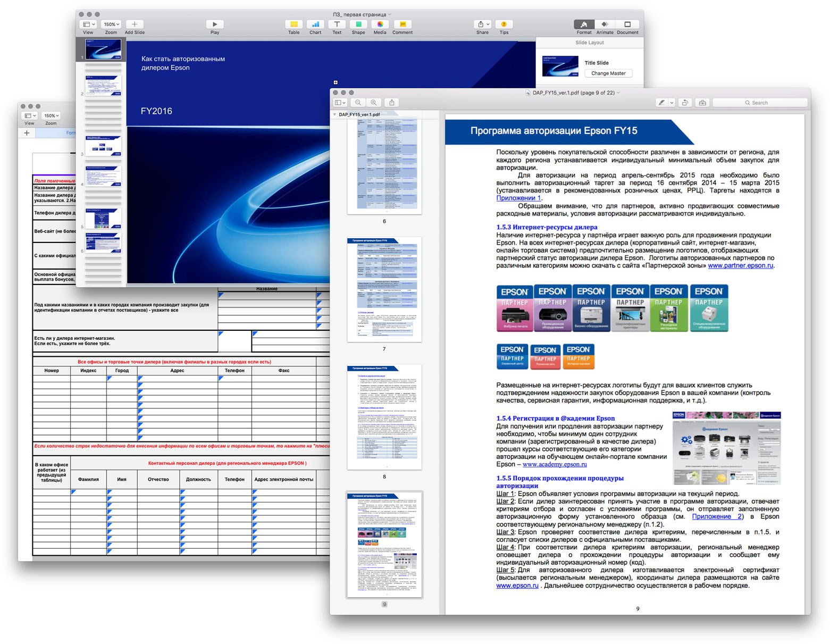Open the Shape picker in Keynote

(x=358, y=24)
